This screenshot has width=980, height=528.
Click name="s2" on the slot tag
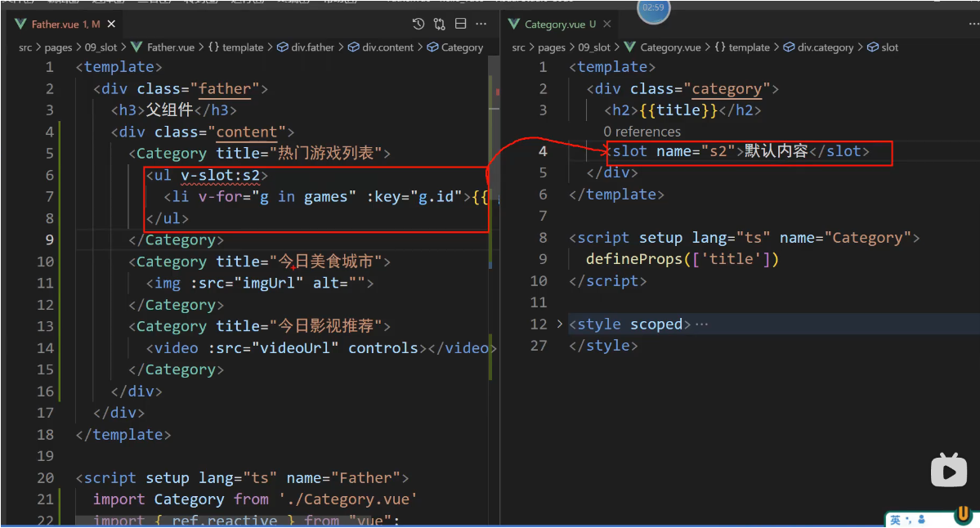(x=696, y=151)
